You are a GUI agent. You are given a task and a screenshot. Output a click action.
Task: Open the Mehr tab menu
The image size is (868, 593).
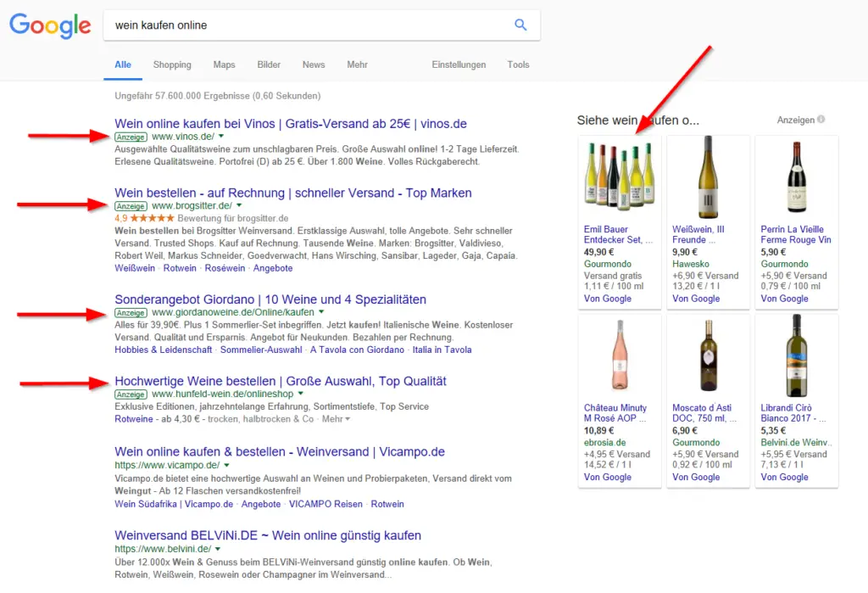(357, 64)
